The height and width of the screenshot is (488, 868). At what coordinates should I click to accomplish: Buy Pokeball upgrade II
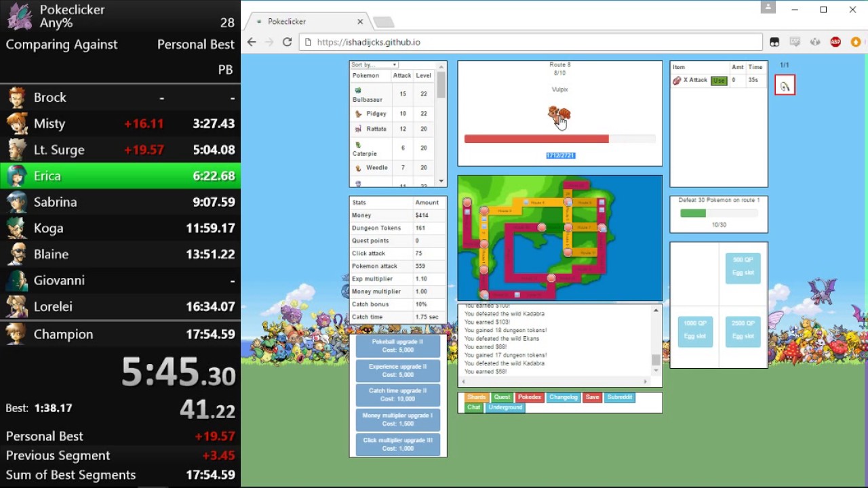click(398, 346)
